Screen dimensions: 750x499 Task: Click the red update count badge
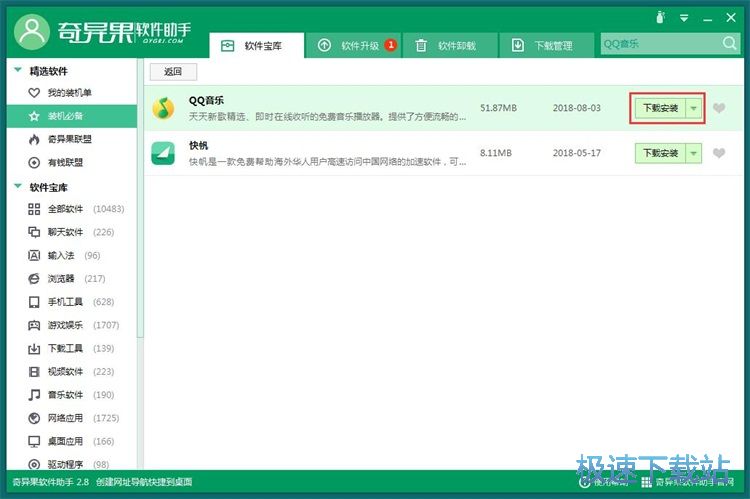click(391, 45)
